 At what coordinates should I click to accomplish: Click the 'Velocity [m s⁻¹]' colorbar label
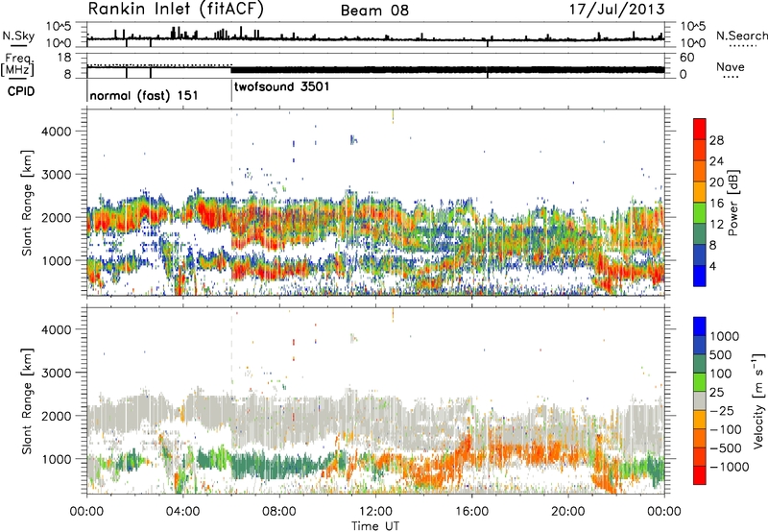(758, 400)
